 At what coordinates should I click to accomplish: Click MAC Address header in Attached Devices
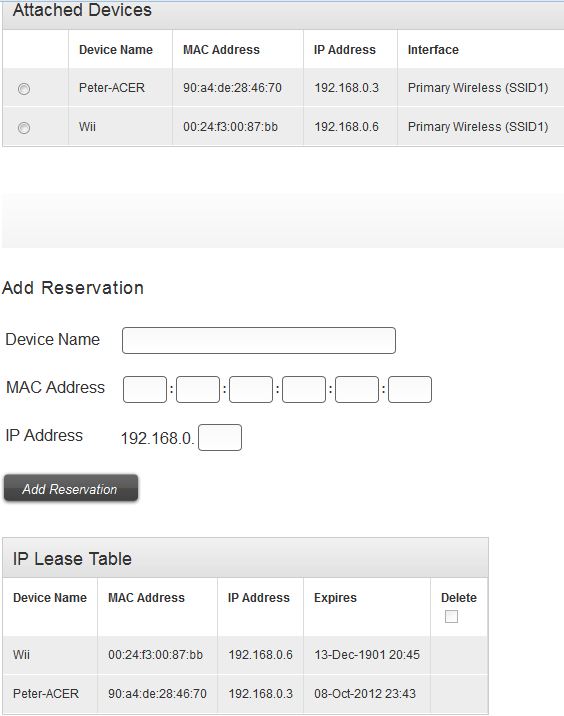[x=221, y=50]
